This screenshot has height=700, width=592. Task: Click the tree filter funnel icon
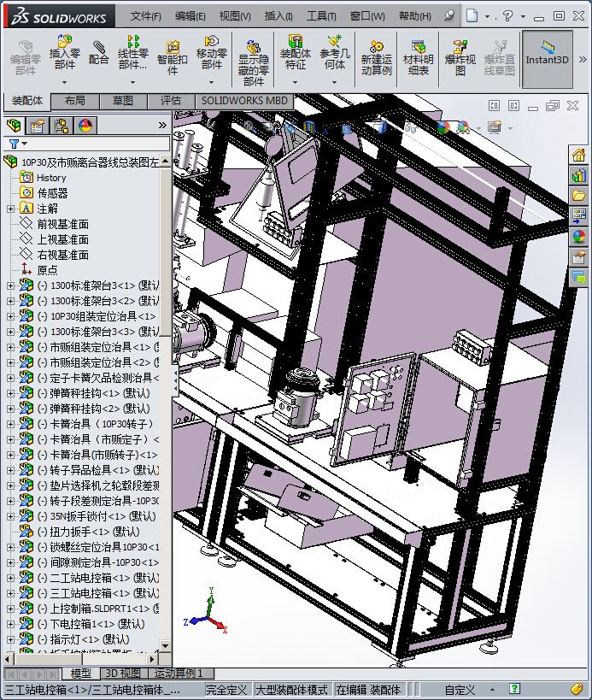[x=15, y=144]
